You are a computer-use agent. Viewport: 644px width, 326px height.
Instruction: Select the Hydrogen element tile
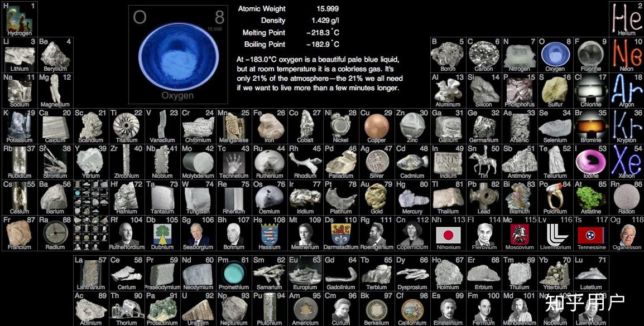point(20,19)
